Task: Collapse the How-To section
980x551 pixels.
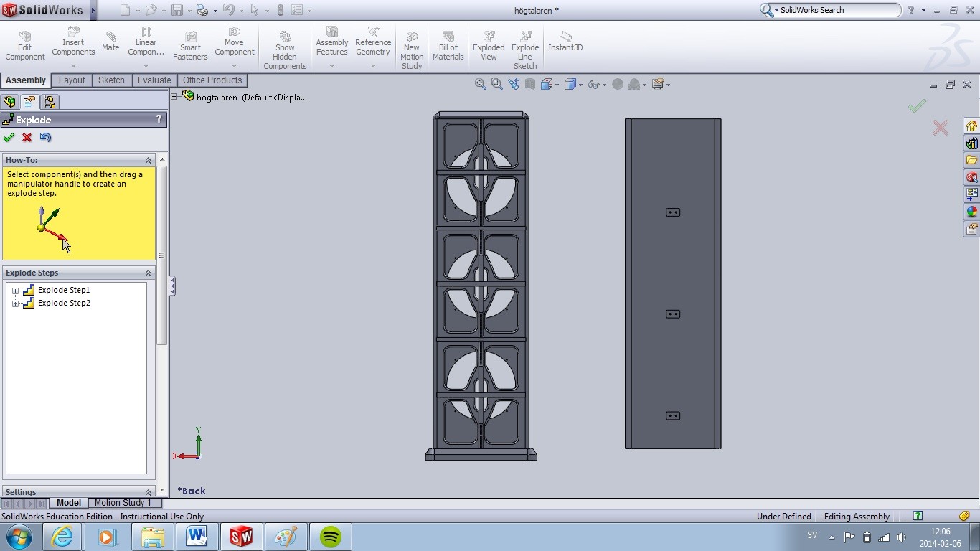Action: tap(149, 160)
